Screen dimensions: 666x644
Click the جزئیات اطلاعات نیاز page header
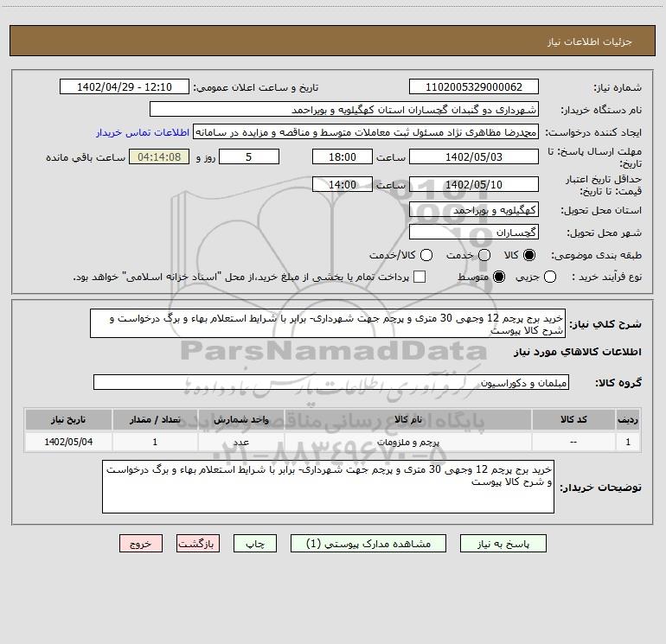590,41
